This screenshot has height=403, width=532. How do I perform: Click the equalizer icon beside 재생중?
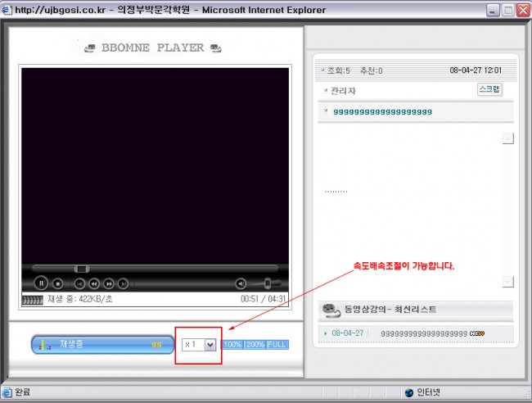[x=45, y=345]
